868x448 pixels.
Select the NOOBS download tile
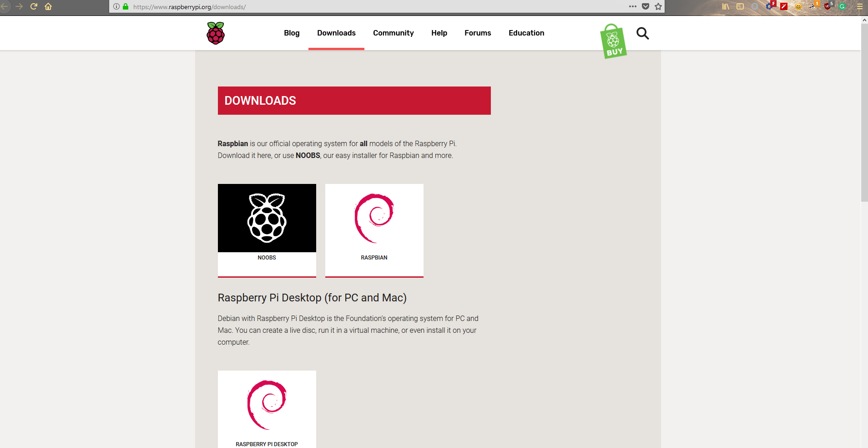pyautogui.click(x=267, y=230)
